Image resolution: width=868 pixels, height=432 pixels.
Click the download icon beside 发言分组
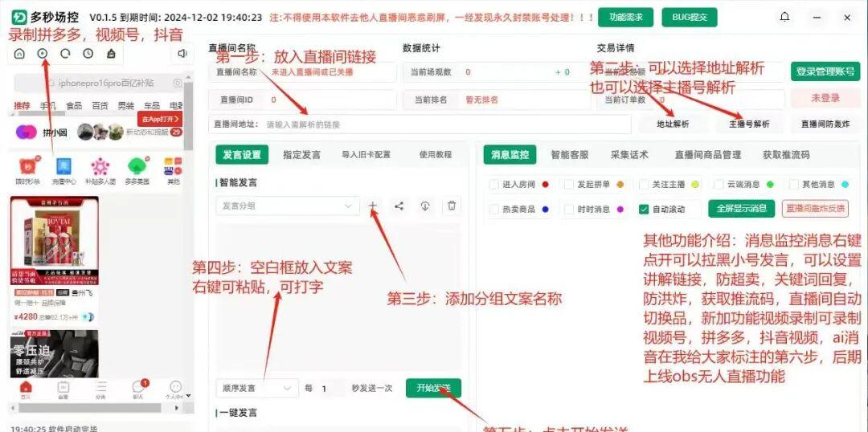425,206
